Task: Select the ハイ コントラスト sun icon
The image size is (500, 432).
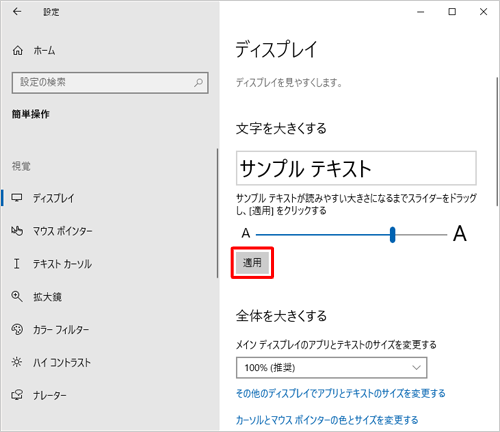Action: [17, 362]
